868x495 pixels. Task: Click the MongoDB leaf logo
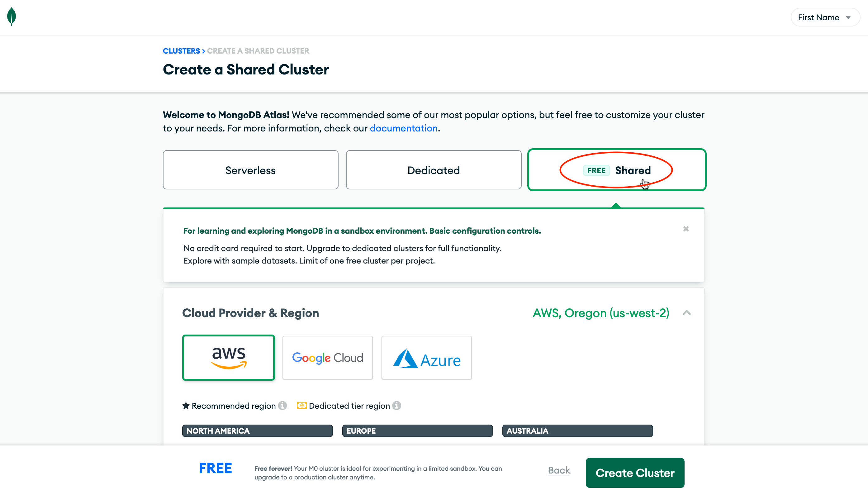(11, 16)
